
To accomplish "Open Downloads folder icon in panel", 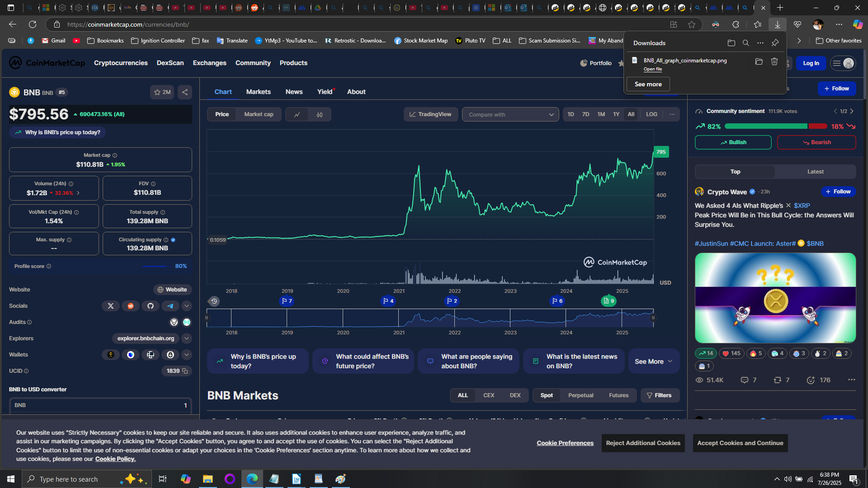I will [731, 43].
